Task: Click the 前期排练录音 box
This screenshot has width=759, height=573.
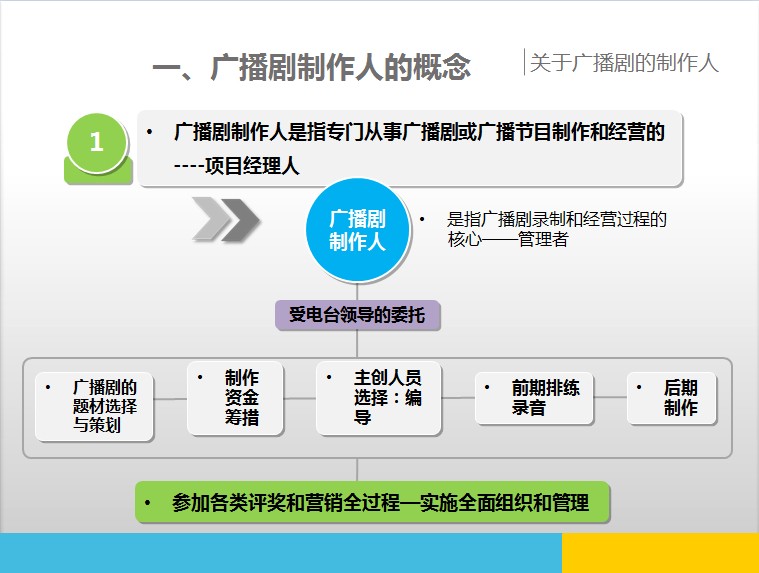Action: (534, 397)
